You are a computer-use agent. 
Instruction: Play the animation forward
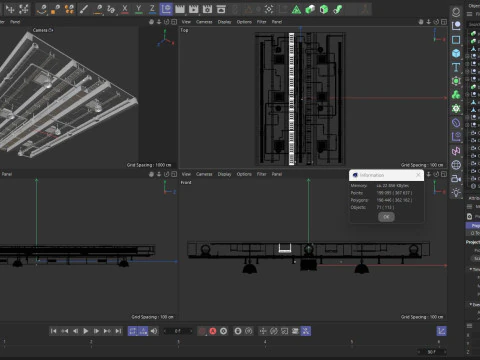[86, 331]
